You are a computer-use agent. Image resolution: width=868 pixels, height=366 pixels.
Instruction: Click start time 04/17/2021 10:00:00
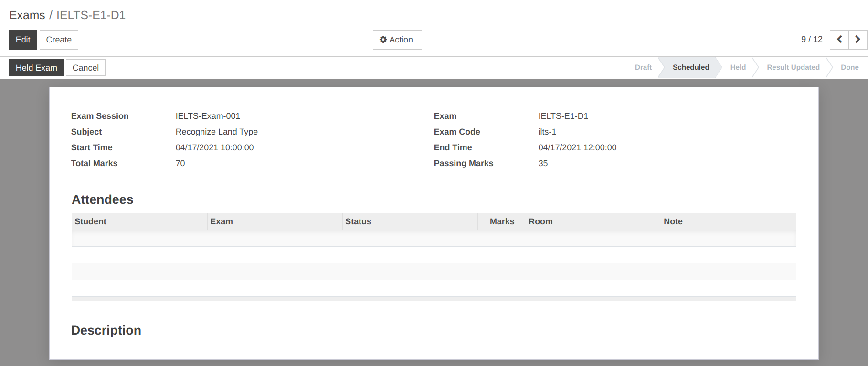click(x=214, y=147)
